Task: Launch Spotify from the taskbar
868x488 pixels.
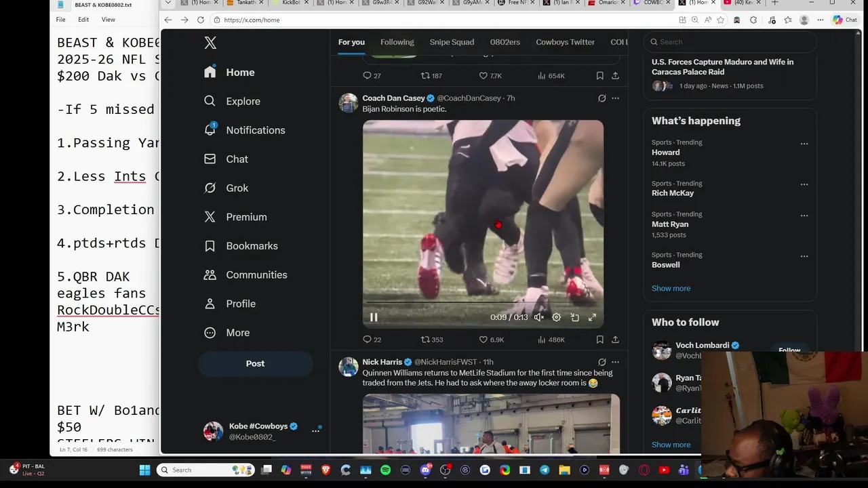Action: click(385, 470)
